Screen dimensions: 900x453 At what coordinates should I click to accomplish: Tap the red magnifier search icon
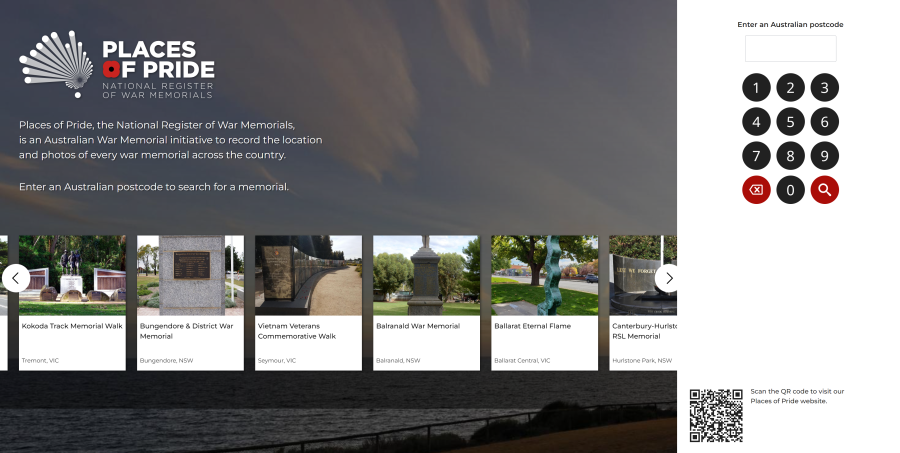[x=825, y=190]
